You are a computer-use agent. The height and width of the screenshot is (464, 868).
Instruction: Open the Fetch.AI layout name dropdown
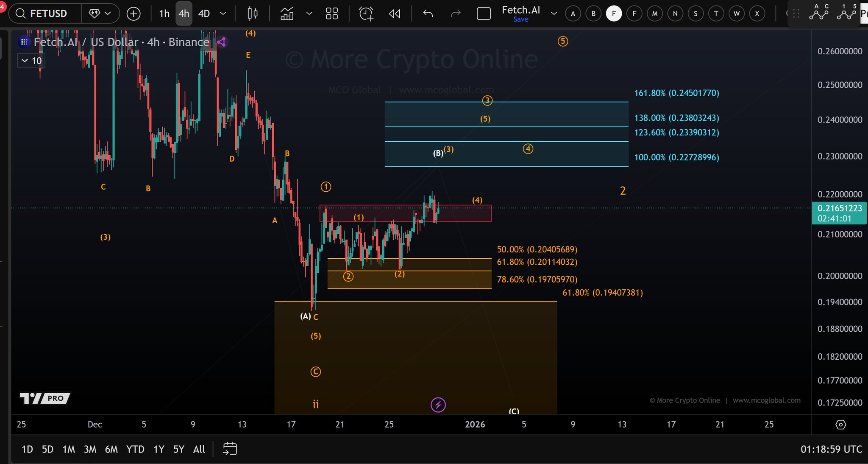click(x=554, y=14)
